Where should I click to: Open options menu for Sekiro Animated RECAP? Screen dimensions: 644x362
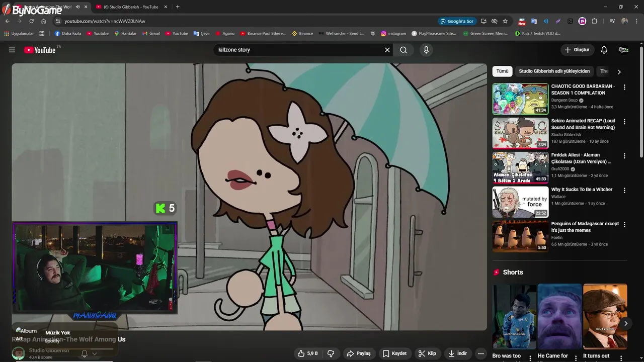624,122
